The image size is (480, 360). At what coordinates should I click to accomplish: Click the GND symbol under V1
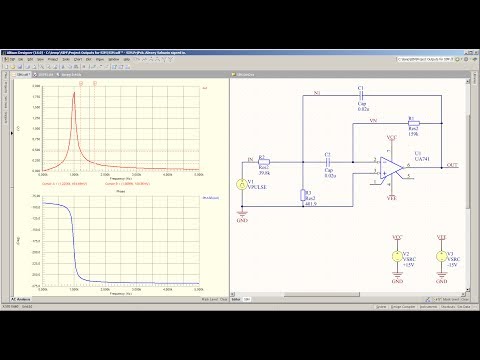click(x=242, y=216)
